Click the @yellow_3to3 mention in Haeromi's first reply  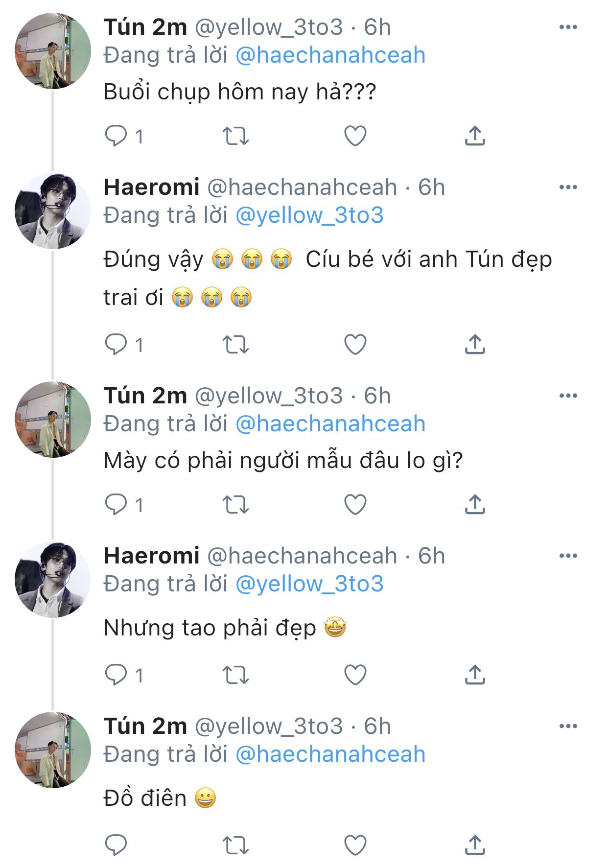point(309,215)
